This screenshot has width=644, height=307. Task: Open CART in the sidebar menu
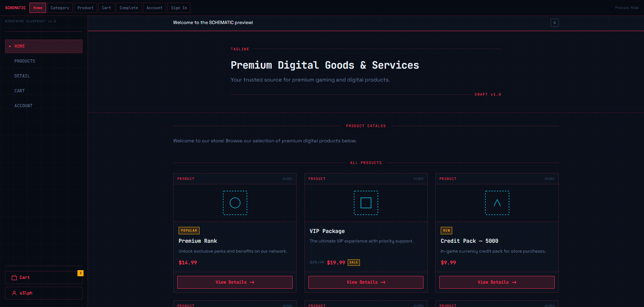click(x=44, y=91)
